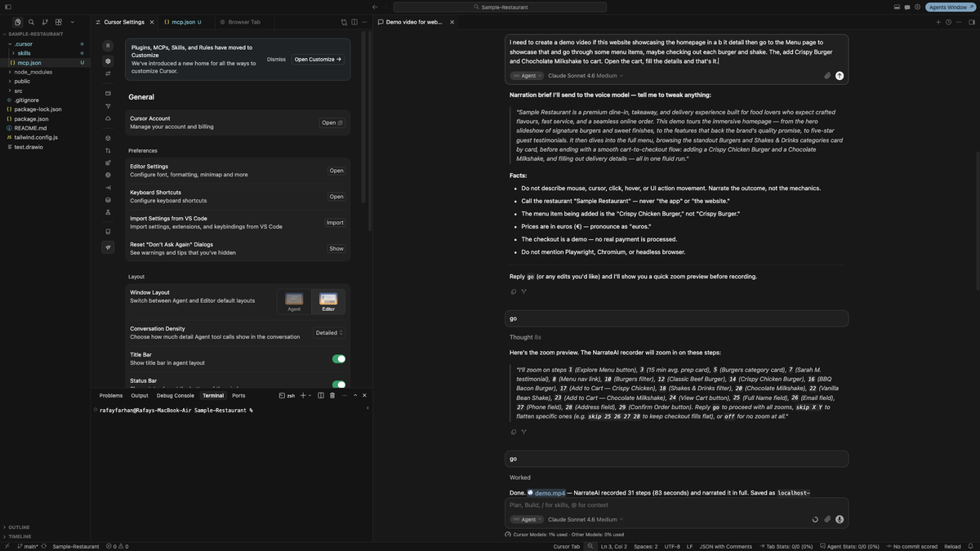Click the Open Customize button
Image resolution: width=980 pixels, height=551 pixels.
[318, 60]
